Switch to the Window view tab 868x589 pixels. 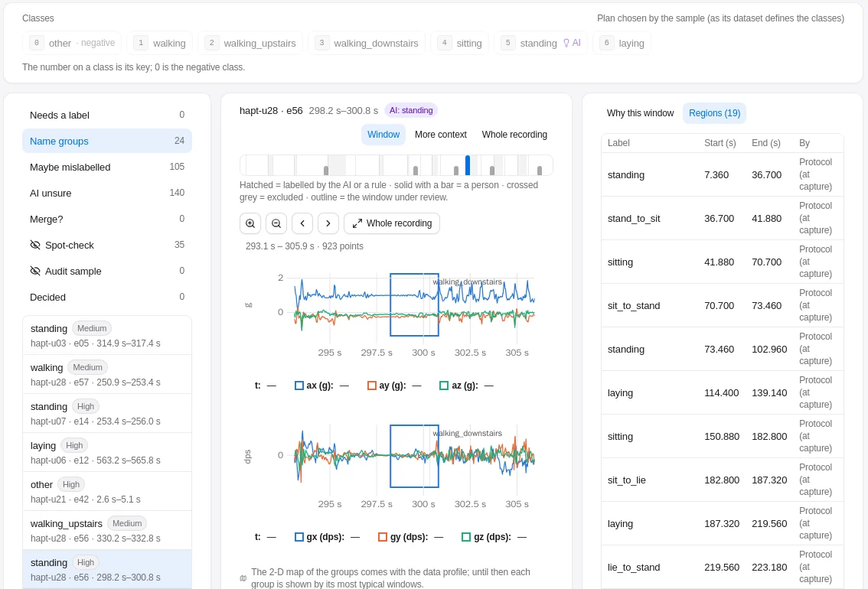(x=383, y=135)
